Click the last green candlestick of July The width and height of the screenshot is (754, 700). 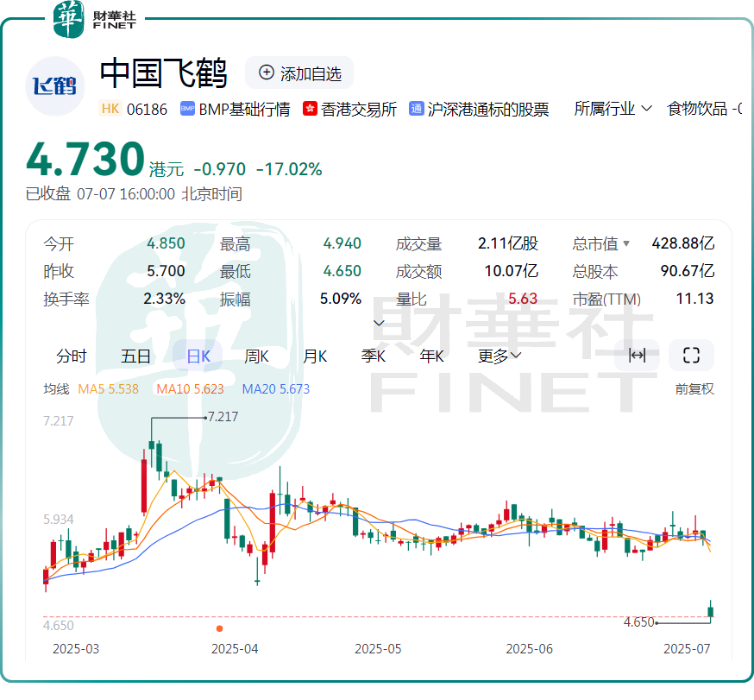[710, 611]
